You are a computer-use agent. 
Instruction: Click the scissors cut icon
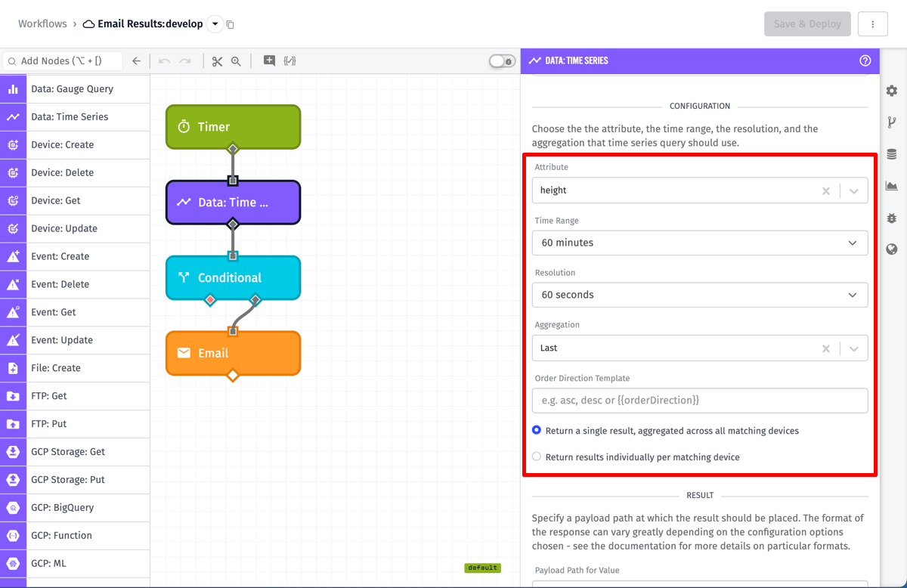pos(218,61)
